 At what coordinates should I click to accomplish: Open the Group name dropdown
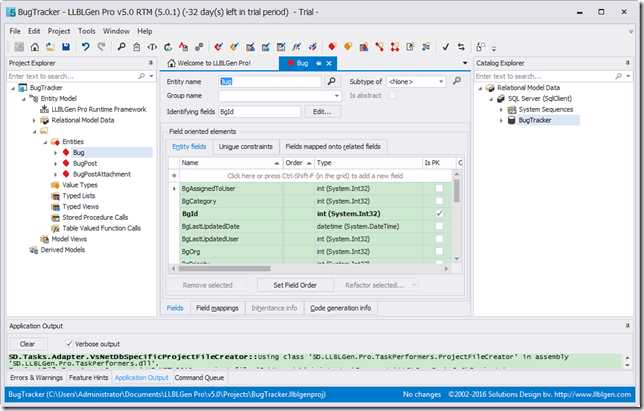(x=336, y=96)
